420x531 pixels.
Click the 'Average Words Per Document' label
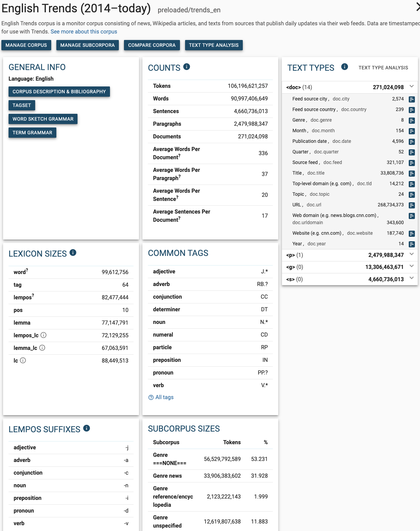tap(177, 153)
